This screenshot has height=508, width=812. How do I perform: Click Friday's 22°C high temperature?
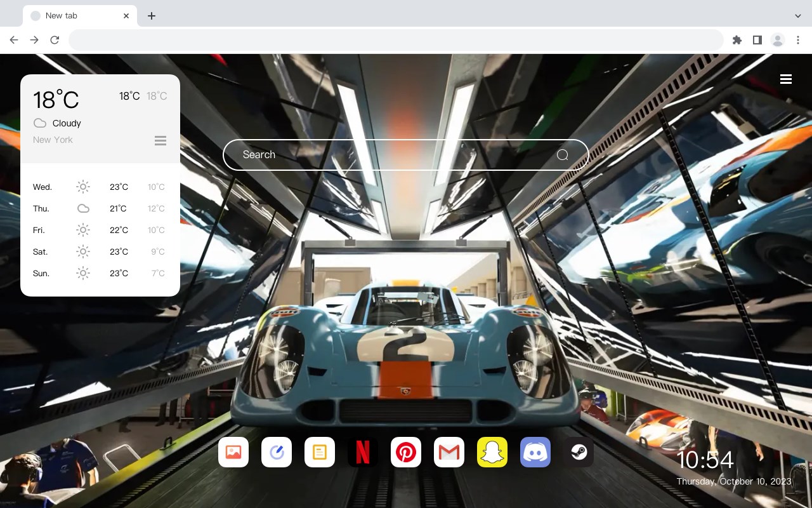[119, 230]
